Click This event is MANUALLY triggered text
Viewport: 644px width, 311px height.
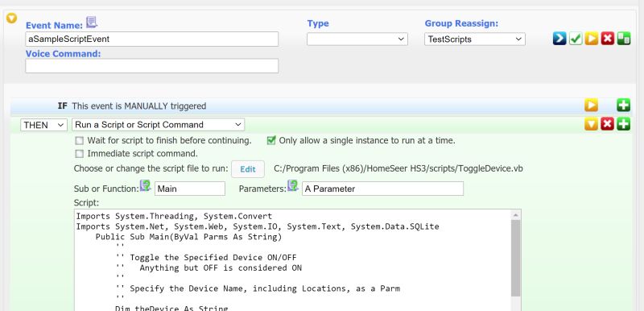[138, 106]
